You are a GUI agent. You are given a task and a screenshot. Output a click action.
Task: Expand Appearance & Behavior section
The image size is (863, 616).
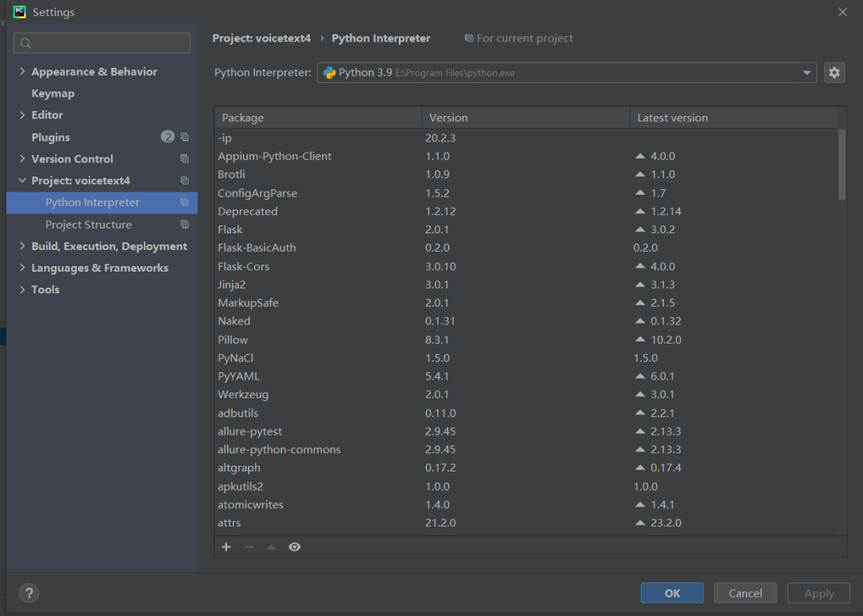22,72
